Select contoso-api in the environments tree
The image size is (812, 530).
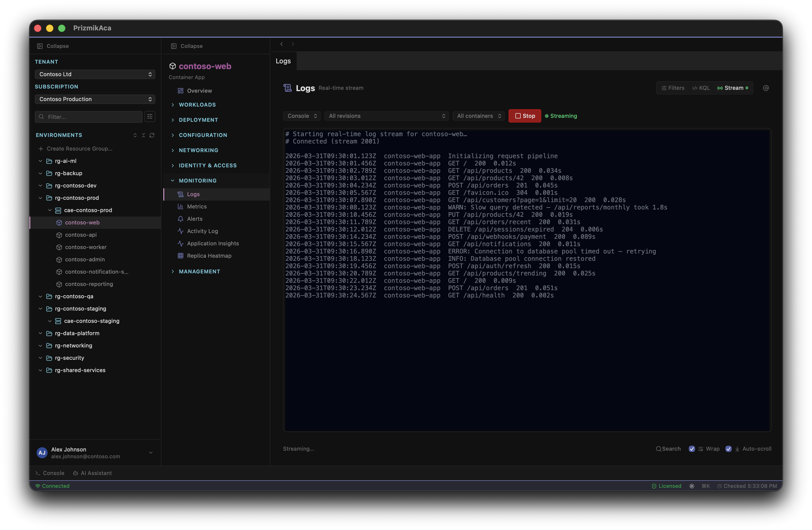(x=81, y=235)
